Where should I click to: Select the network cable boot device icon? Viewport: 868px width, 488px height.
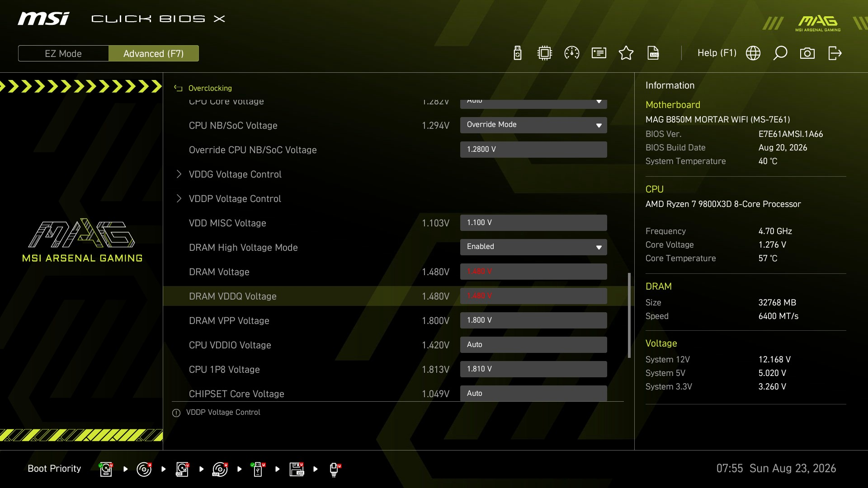click(x=335, y=469)
